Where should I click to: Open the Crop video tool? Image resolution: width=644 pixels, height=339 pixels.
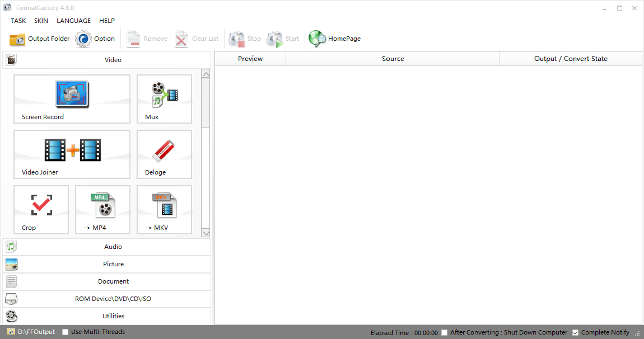(41, 210)
